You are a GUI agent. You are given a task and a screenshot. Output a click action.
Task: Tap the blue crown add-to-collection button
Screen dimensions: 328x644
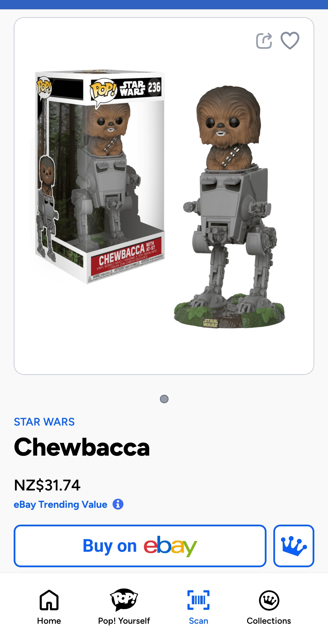294,546
